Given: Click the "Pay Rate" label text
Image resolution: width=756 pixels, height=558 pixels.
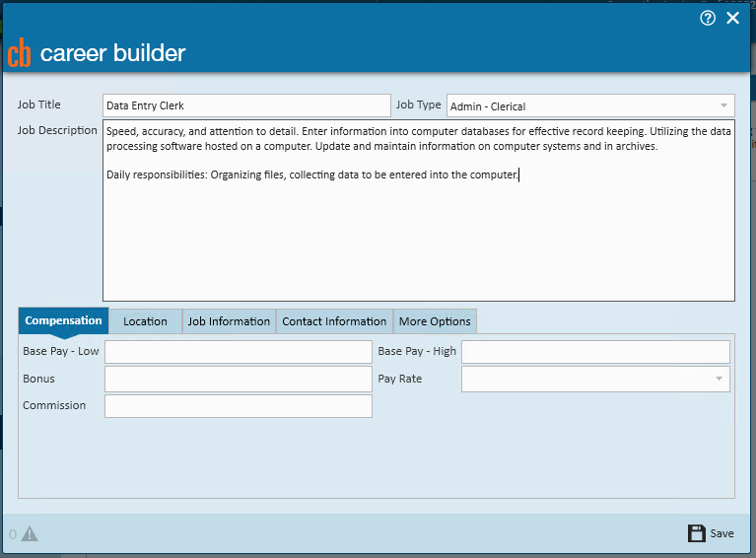Looking at the screenshot, I should pos(400,379).
